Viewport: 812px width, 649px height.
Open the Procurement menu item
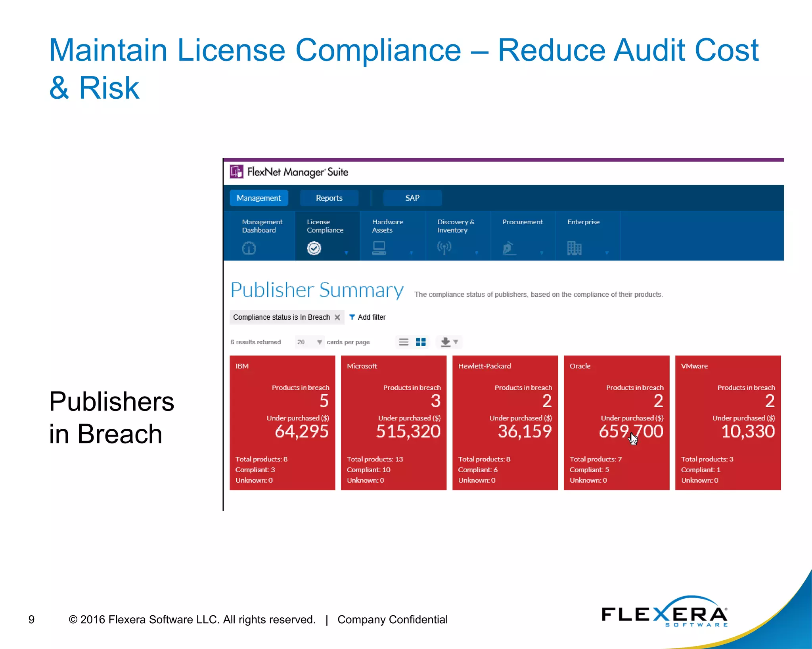pos(523,236)
